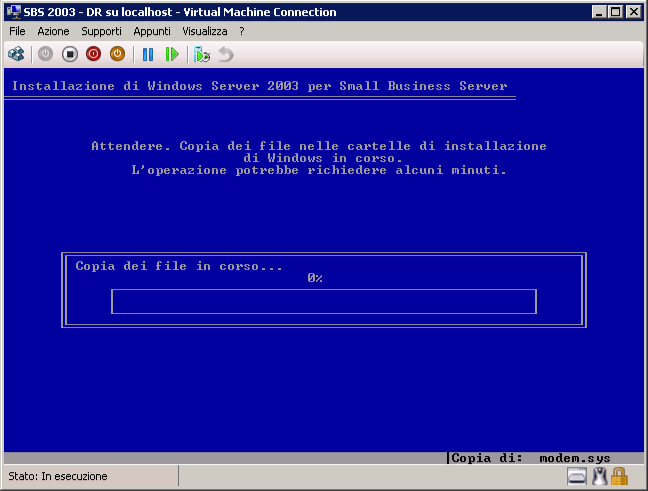Click 'Stato: In esecuzione' status text
Image resolution: width=648 pixels, height=491 pixels.
[x=58, y=477]
